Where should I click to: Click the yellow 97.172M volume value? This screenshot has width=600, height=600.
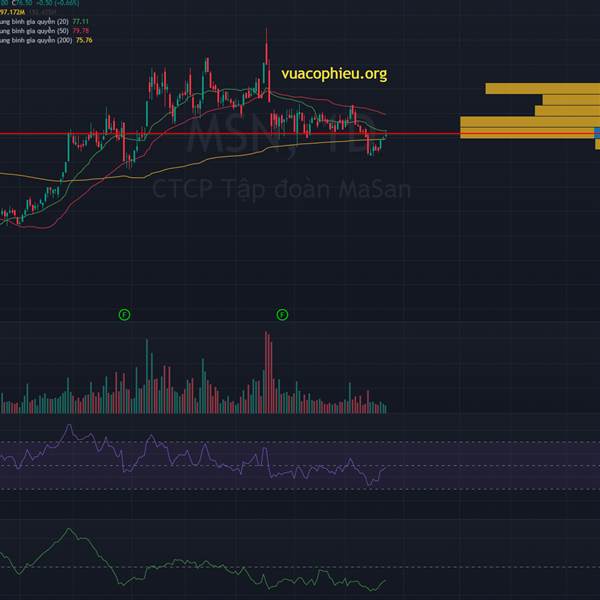coord(12,13)
